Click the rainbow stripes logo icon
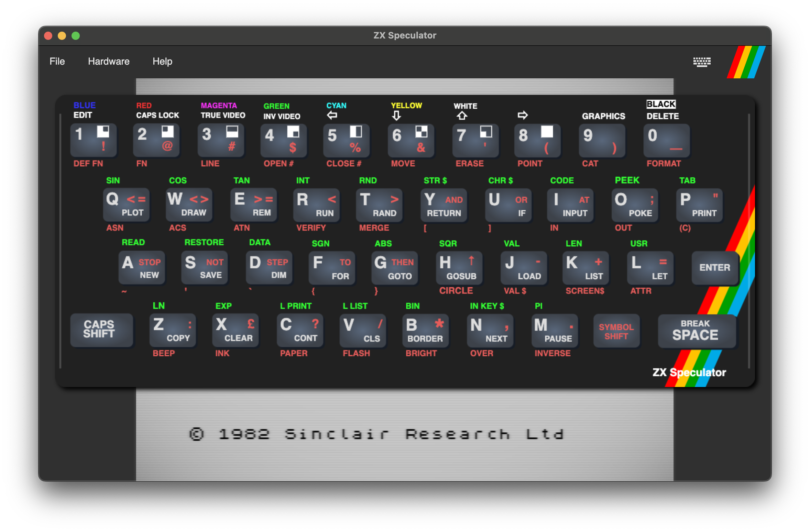 tap(746, 62)
